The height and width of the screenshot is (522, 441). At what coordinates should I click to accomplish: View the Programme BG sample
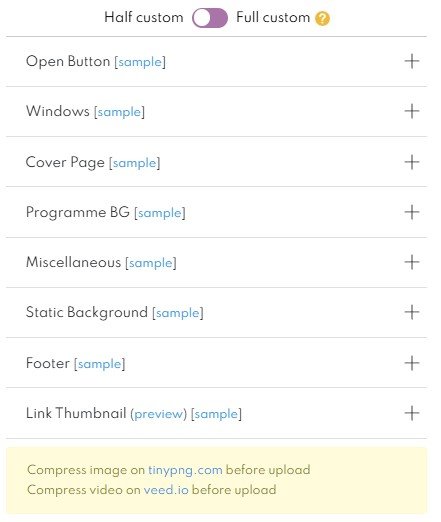[x=160, y=213]
